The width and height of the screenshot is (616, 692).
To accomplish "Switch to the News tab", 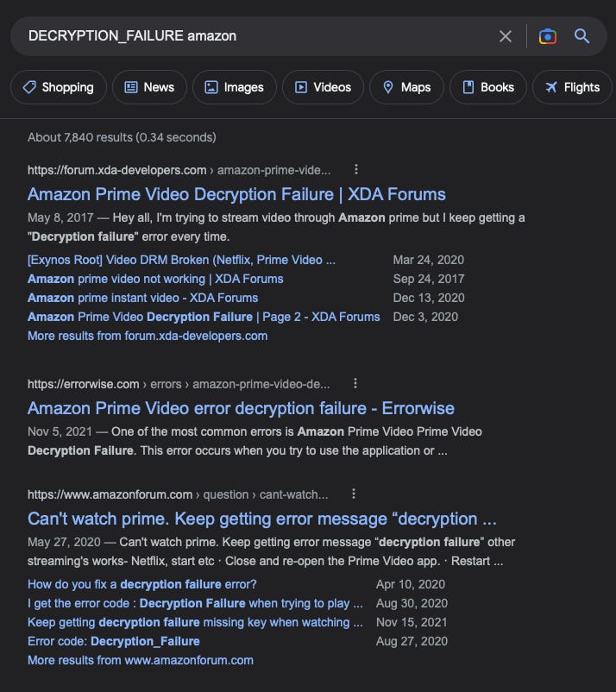I will tap(149, 87).
